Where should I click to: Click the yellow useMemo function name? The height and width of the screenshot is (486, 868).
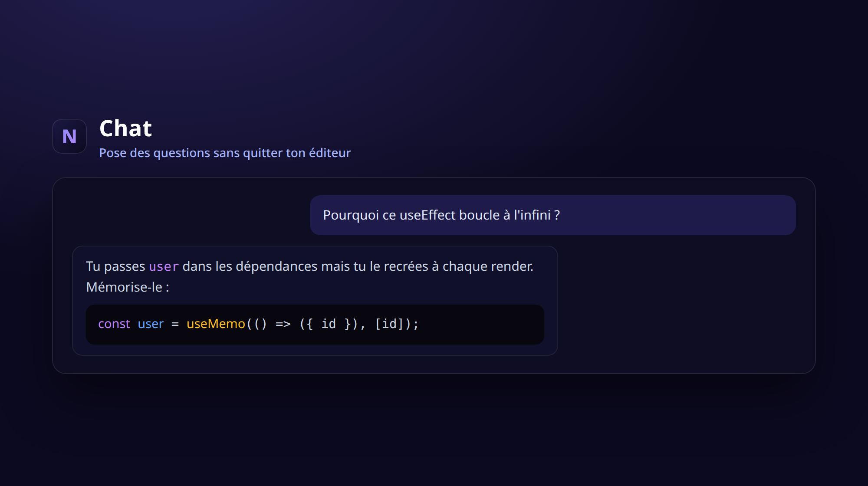click(x=216, y=324)
